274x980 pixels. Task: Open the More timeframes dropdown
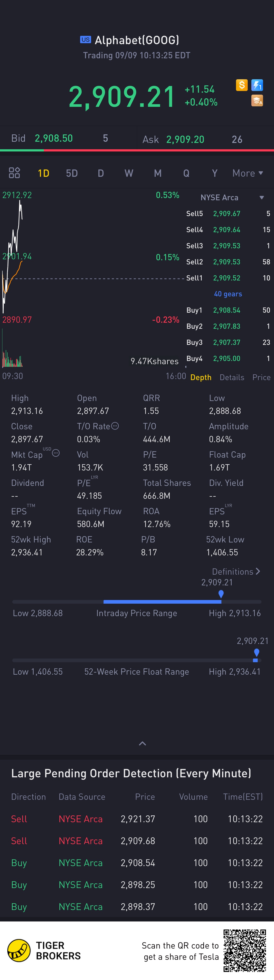(x=247, y=173)
